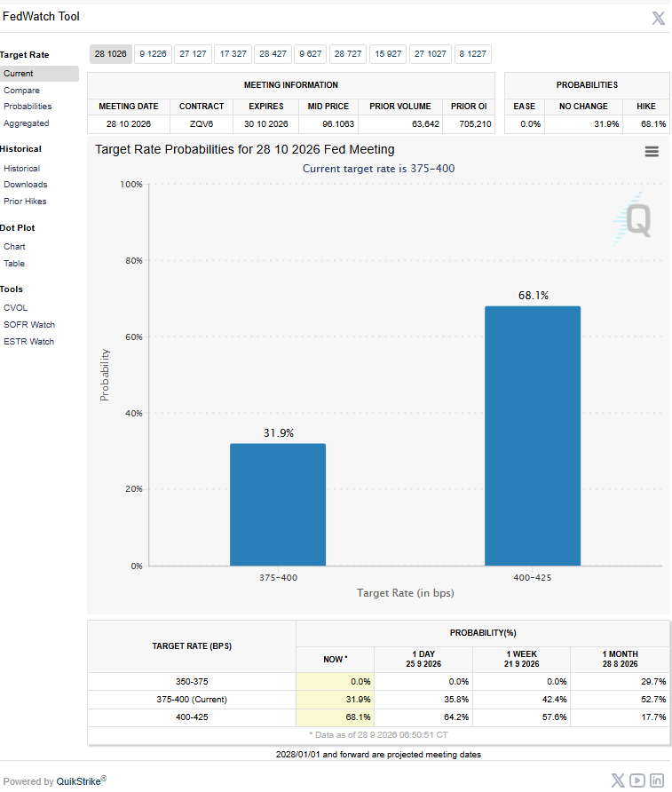Click the 96.1063 mid price cell
The image size is (672, 792).
[328, 124]
